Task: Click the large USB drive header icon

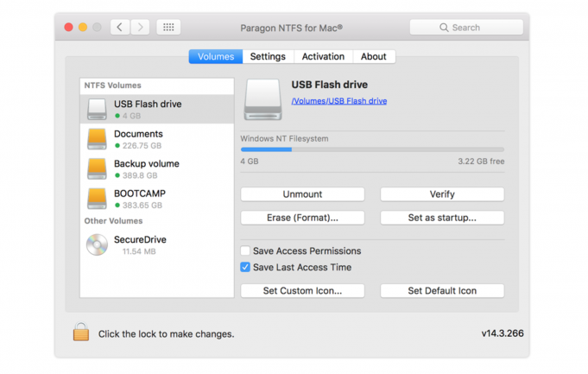Action: pyautogui.click(x=262, y=99)
